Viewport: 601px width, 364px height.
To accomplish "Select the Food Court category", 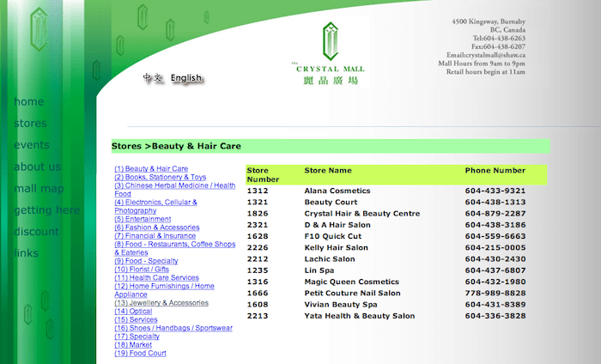I will pos(140,353).
